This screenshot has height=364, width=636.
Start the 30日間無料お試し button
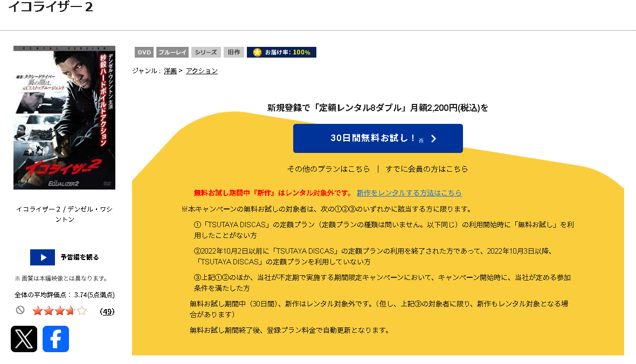coord(378,138)
